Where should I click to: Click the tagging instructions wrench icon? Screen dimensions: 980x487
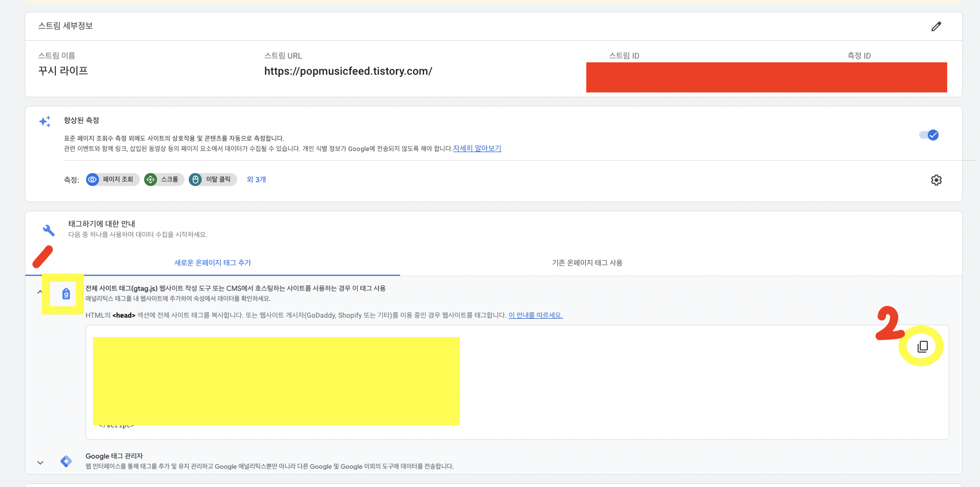49,230
